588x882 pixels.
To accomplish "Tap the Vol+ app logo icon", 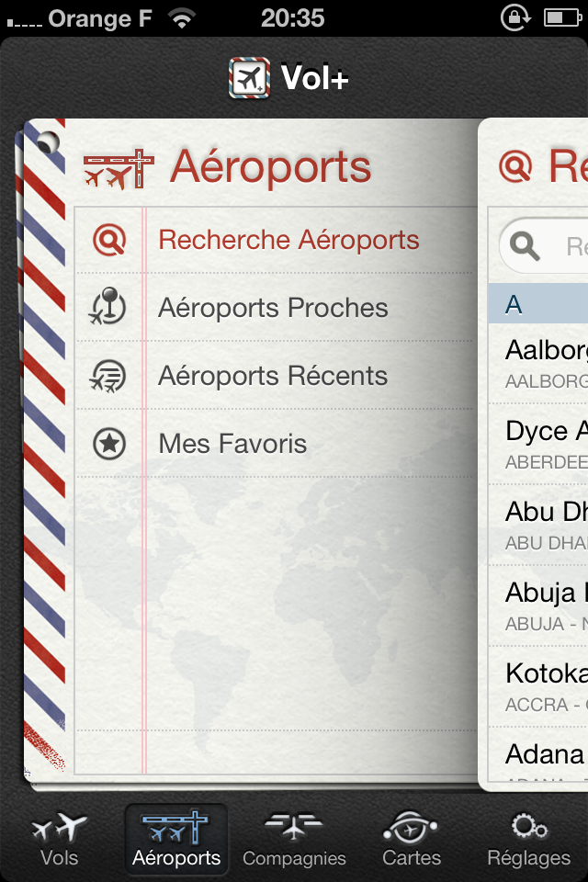I will 249,79.
